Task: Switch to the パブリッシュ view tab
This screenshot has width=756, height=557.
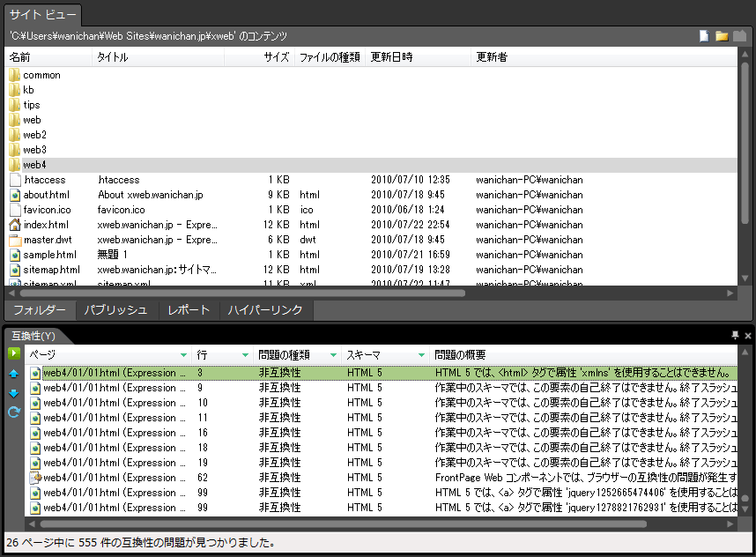Action: click(115, 309)
